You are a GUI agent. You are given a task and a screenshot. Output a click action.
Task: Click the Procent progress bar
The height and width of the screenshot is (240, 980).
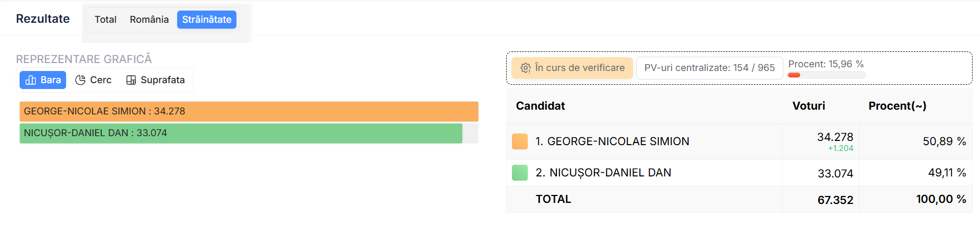[826, 75]
